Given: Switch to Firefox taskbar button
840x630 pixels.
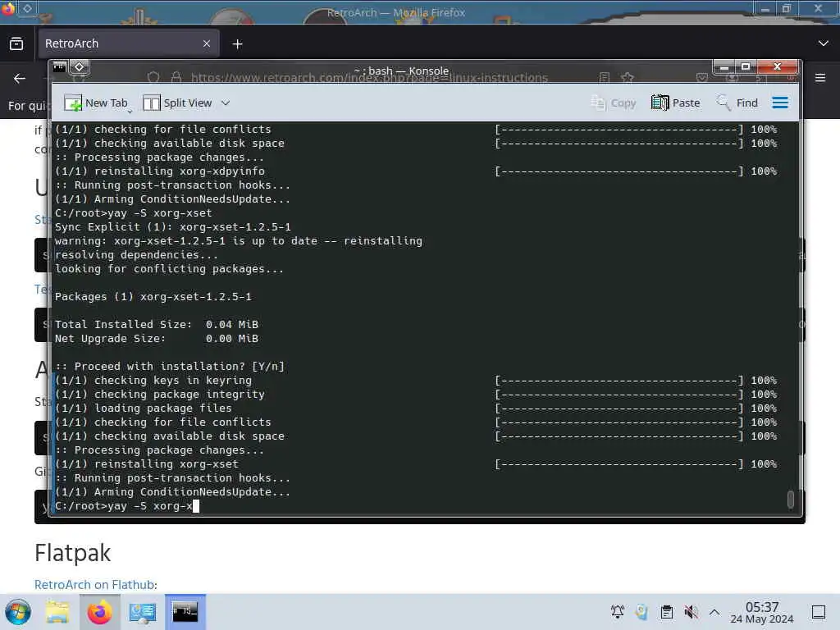Looking at the screenshot, I should (99, 612).
